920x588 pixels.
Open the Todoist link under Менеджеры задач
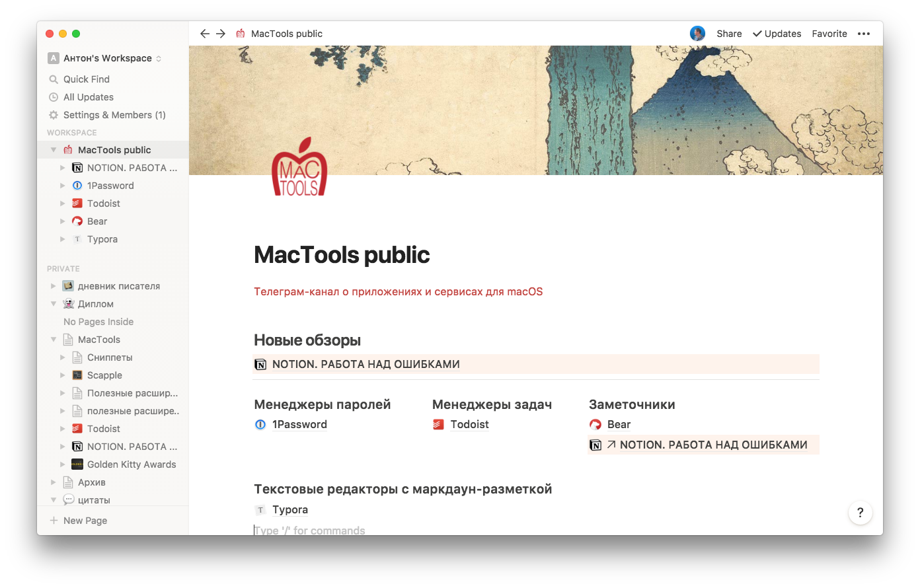(x=469, y=424)
